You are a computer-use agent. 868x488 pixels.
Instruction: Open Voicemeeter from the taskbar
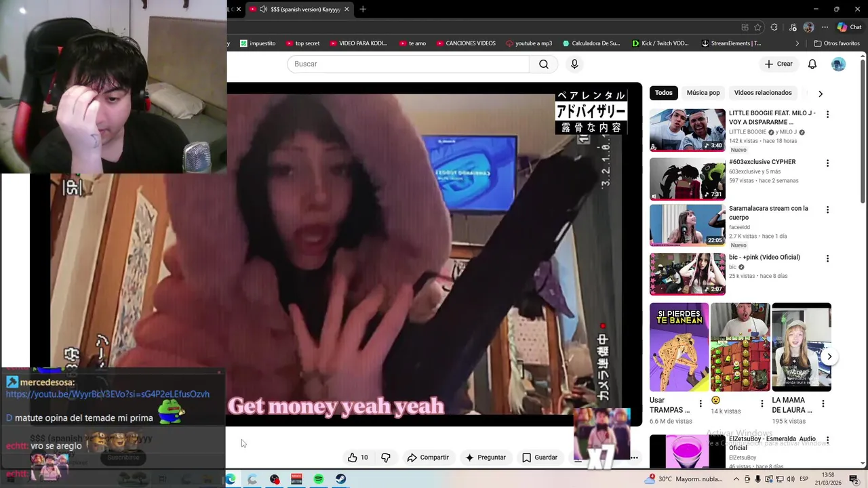[296, 479]
